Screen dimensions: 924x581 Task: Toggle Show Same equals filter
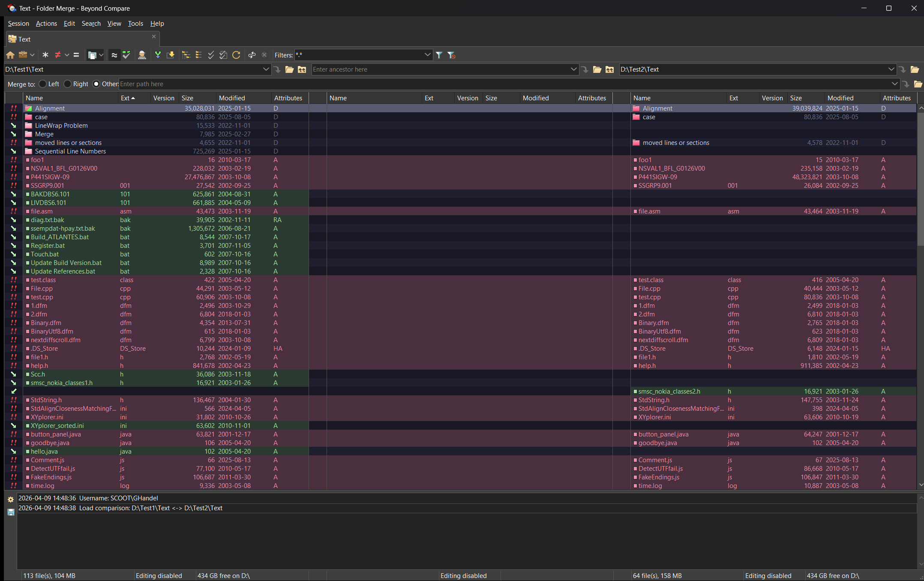coord(76,55)
